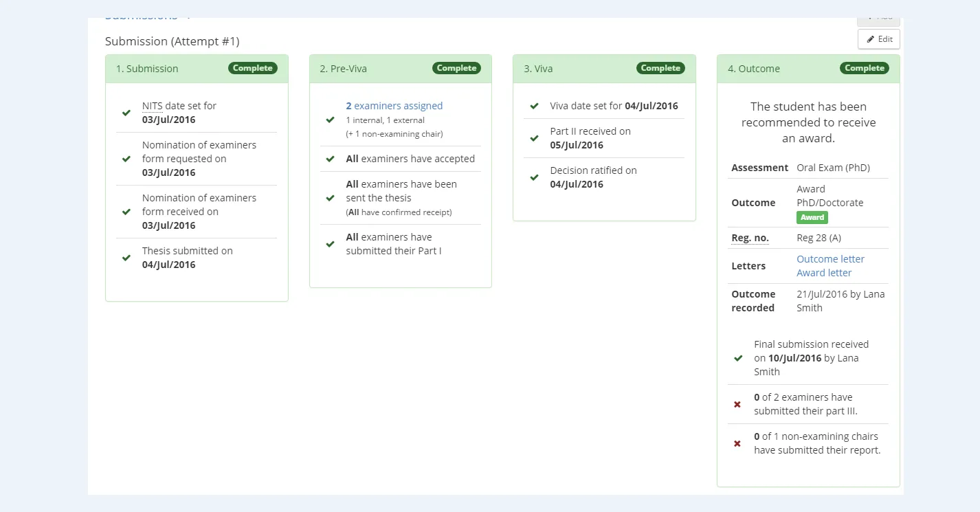Click the 'Reg. no.' underlined label
This screenshot has height=512, width=980.
tap(750, 238)
